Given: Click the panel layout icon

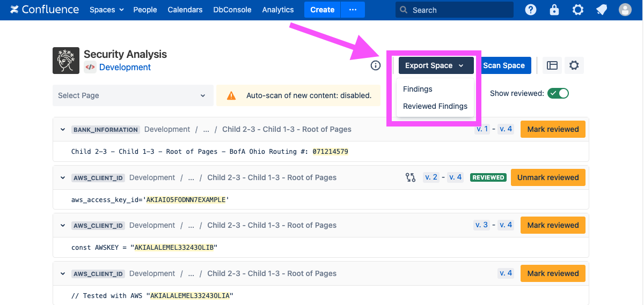Looking at the screenshot, I should (x=552, y=65).
